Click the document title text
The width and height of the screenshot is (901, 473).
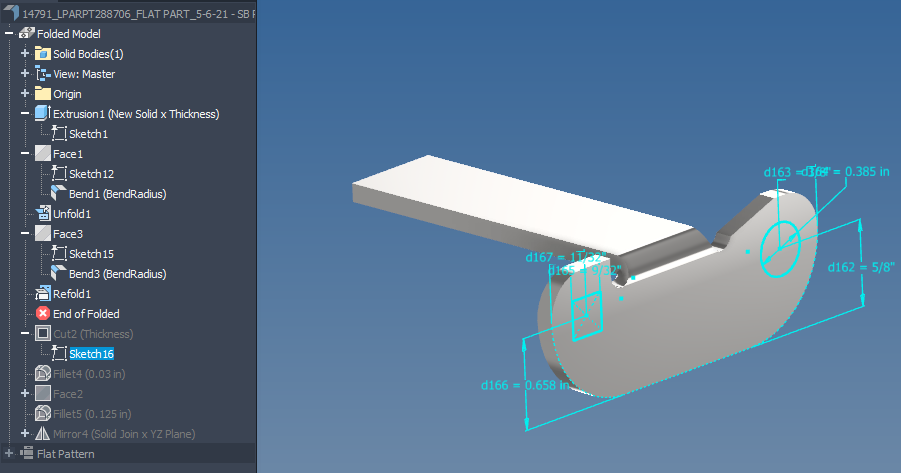coord(138,14)
